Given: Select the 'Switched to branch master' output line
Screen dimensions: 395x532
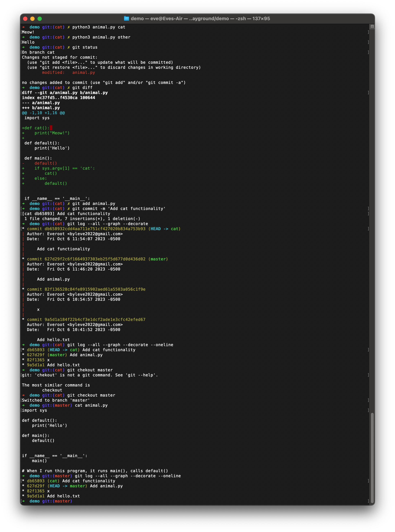Looking at the screenshot, I should point(56,400).
